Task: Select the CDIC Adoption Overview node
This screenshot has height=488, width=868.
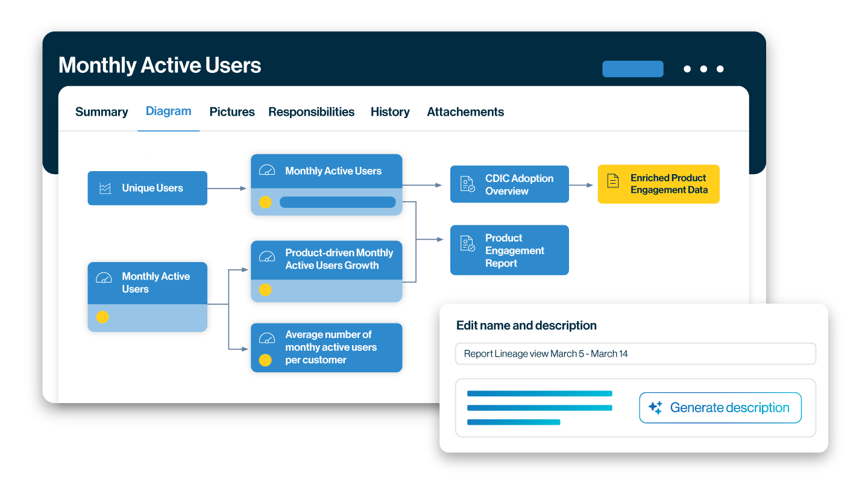Action: point(509,184)
